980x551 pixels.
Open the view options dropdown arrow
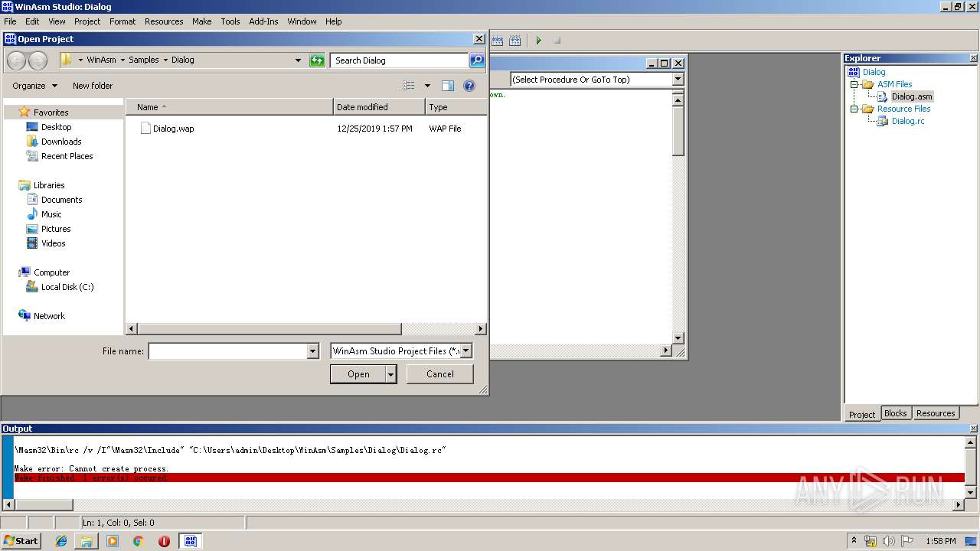tap(427, 86)
